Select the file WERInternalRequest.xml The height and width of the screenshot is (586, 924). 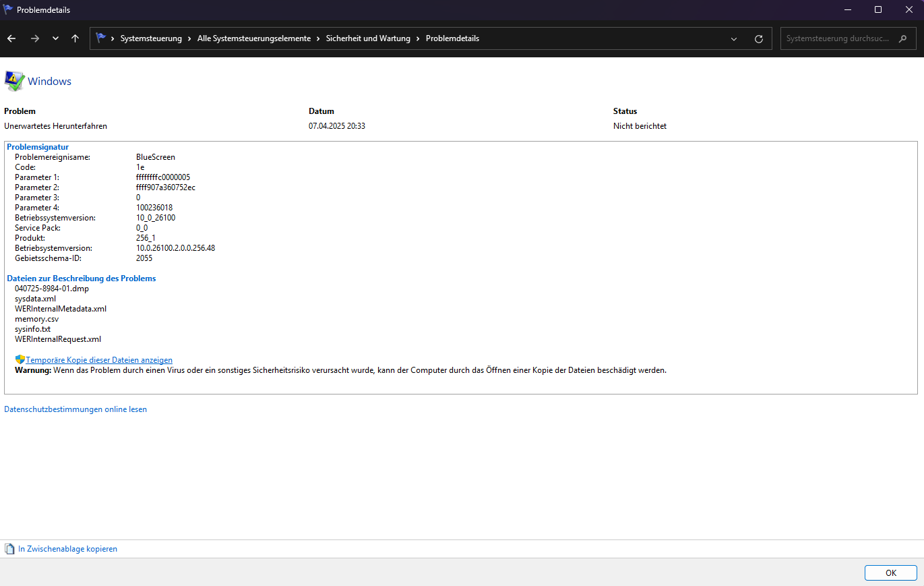[x=58, y=339]
